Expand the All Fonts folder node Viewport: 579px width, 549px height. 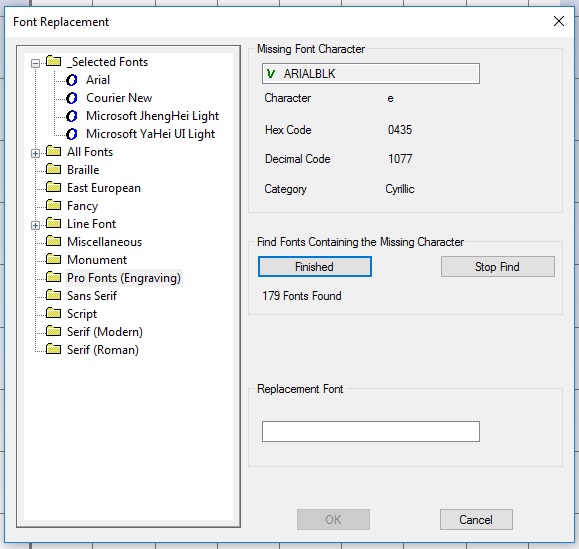[x=35, y=153]
